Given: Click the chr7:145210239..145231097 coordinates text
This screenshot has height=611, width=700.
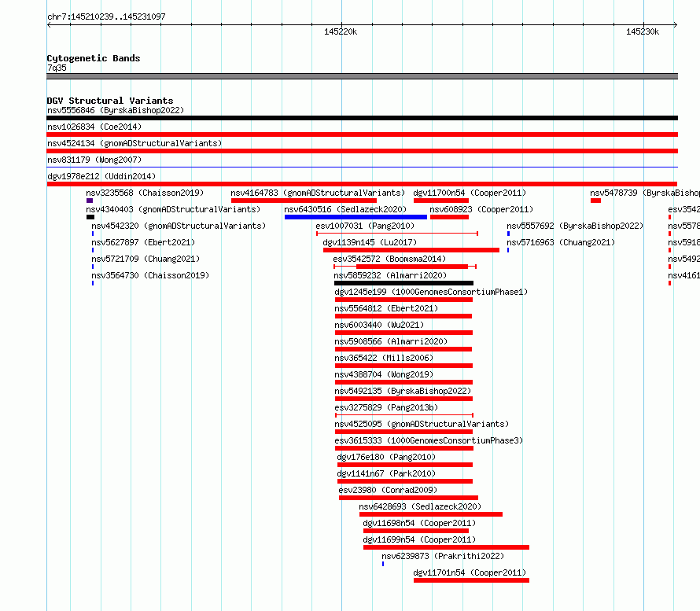Looking at the screenshot, I should 106,17.
